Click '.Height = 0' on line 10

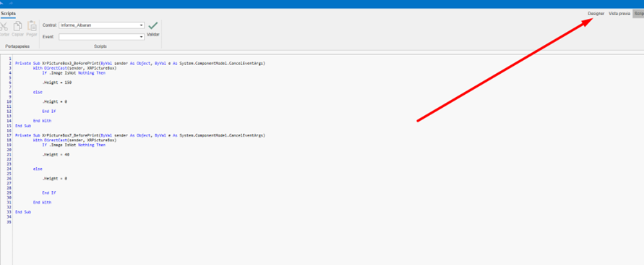[x=55, y=101]
